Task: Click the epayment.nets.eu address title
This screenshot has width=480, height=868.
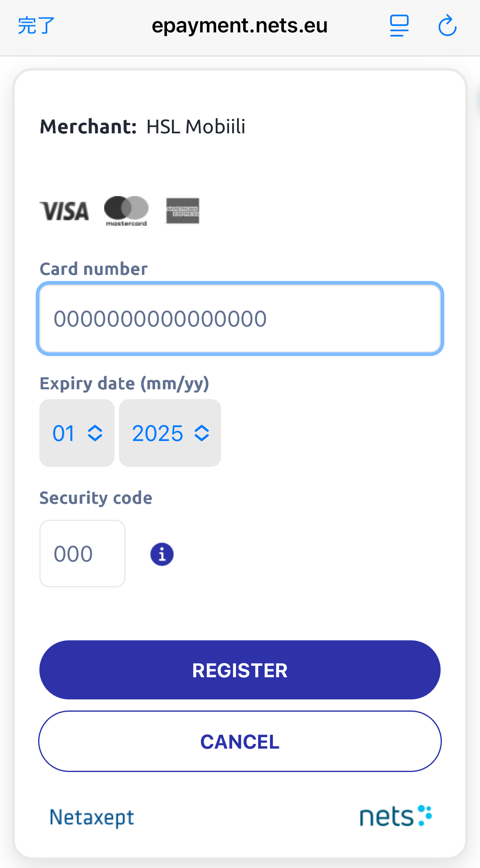Action: tap(240, 25)
